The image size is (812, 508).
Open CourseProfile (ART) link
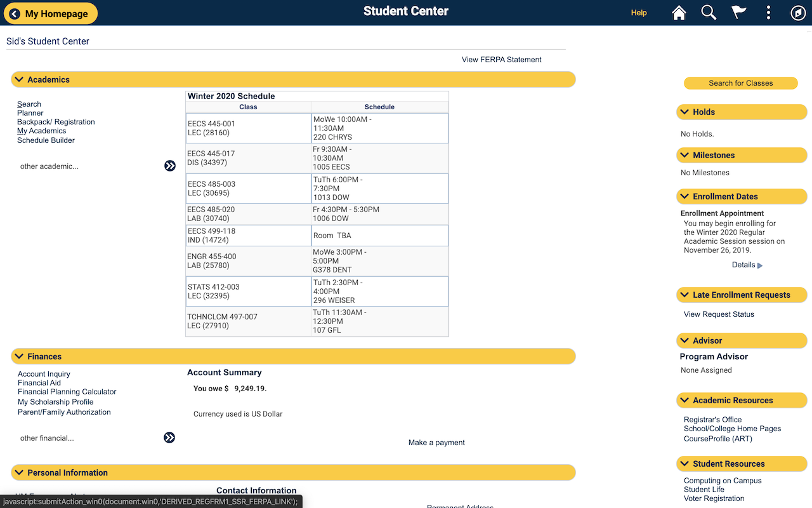click(717, 439)
